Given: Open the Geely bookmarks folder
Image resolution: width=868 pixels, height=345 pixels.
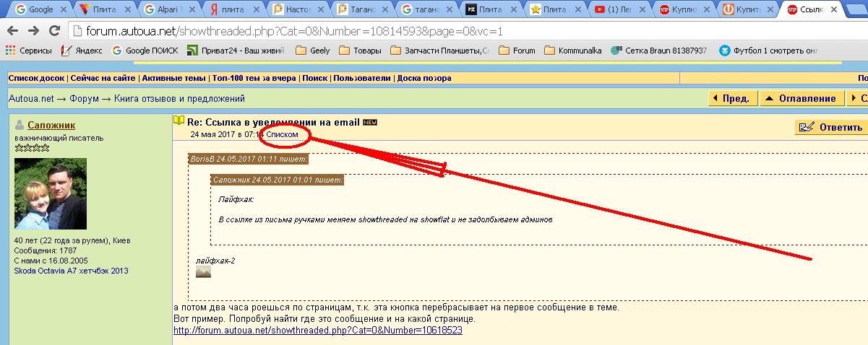Looking at the screenshot, I should pyautogui.click(x=312, y=51).
